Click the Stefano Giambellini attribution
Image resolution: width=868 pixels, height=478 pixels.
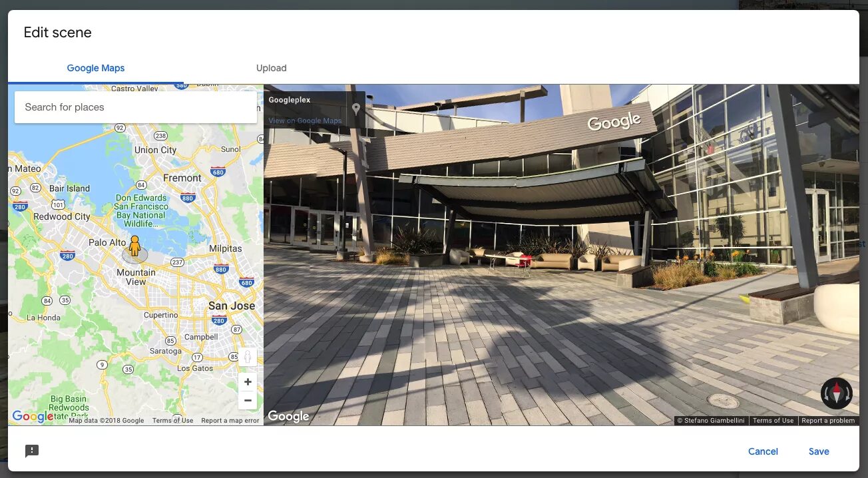click(x=712, y=421)
